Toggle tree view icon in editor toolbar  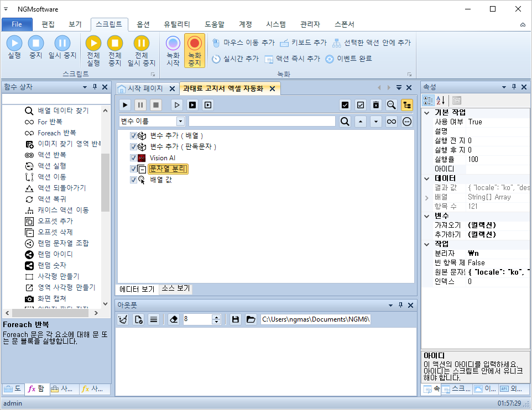pyautogui.click(x=407, y=105)
